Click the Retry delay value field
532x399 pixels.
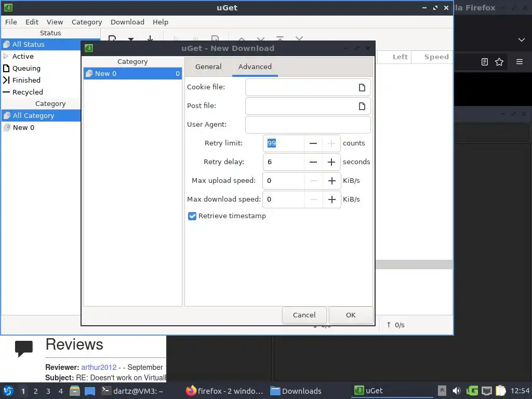coord(284,162)
